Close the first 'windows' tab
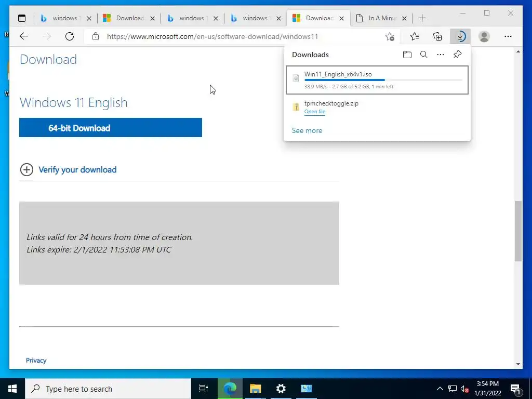The width and height of the screenshot is (532, 399). (89, 19)
